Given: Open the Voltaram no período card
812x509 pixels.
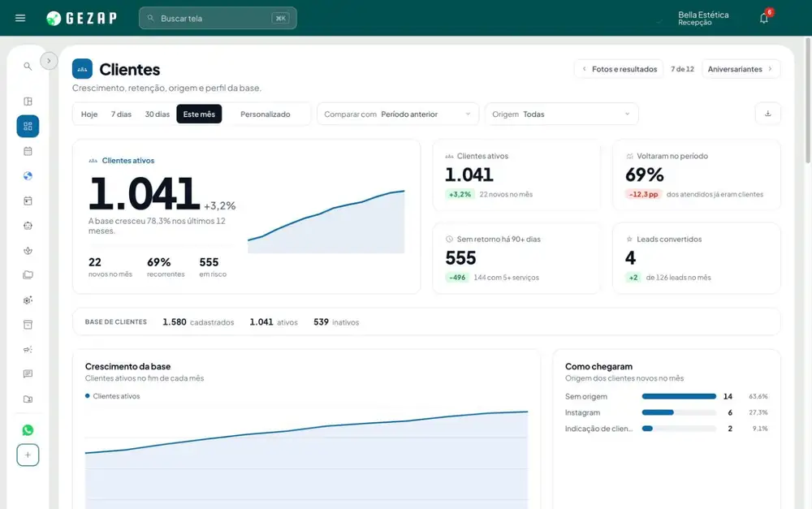Looking at the screenshot, I should [697, 175].
